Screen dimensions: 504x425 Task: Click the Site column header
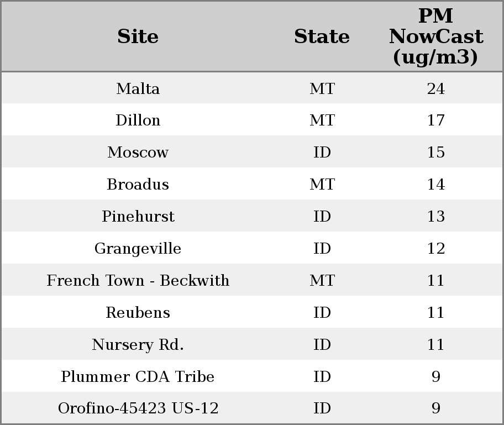[138, 36]
